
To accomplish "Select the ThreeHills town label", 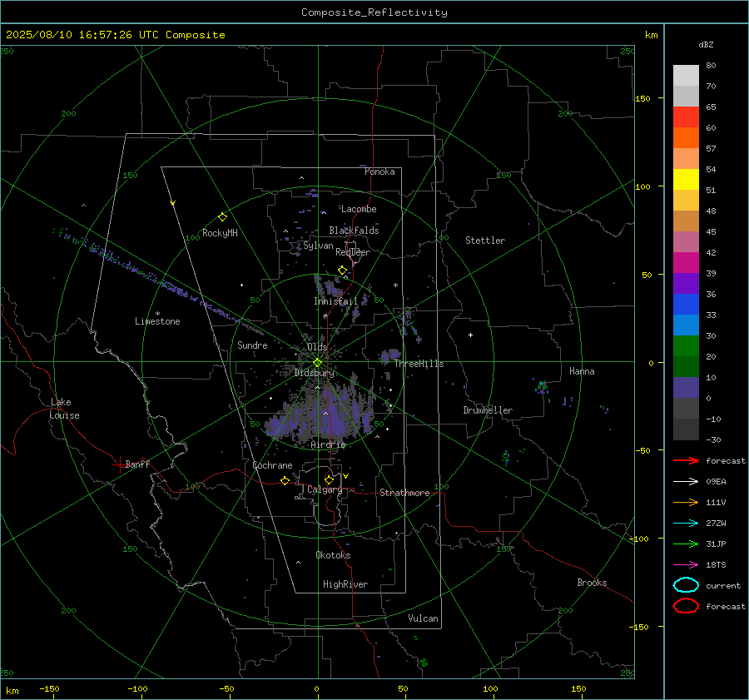I will [x=419, y=364].
